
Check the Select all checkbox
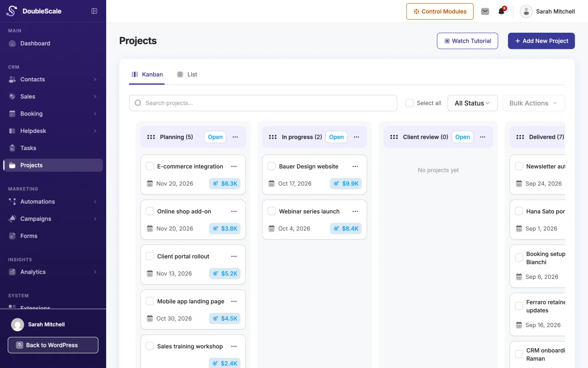(x=409, y=103)
